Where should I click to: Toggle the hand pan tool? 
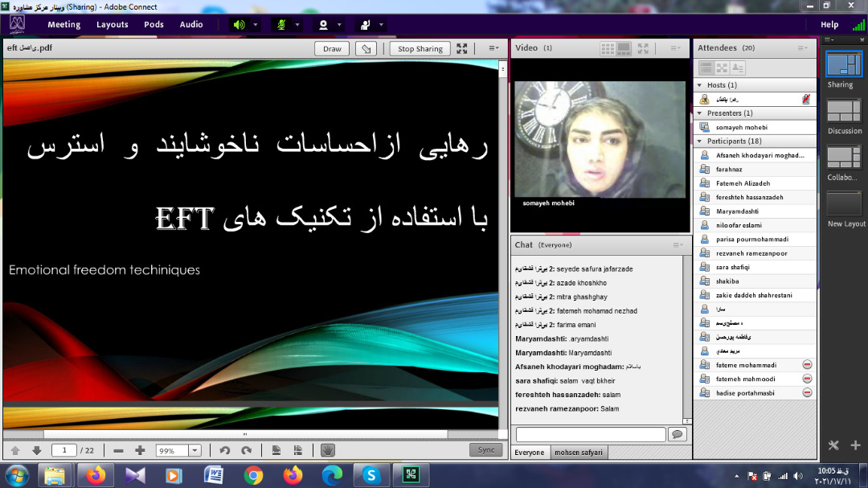pos(328,450)
